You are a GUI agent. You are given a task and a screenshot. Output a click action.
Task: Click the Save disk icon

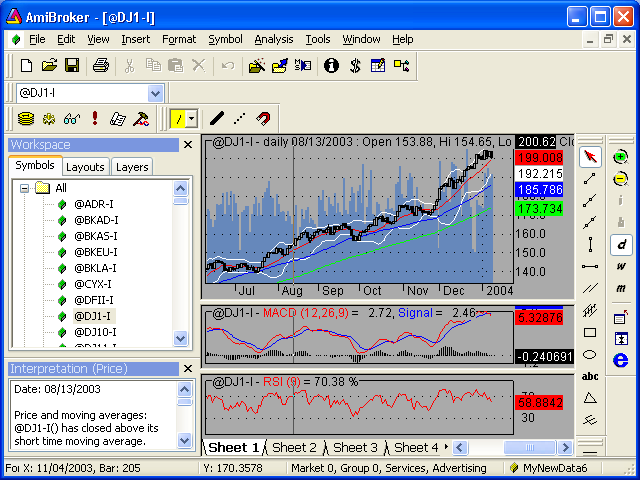(72, 65)
